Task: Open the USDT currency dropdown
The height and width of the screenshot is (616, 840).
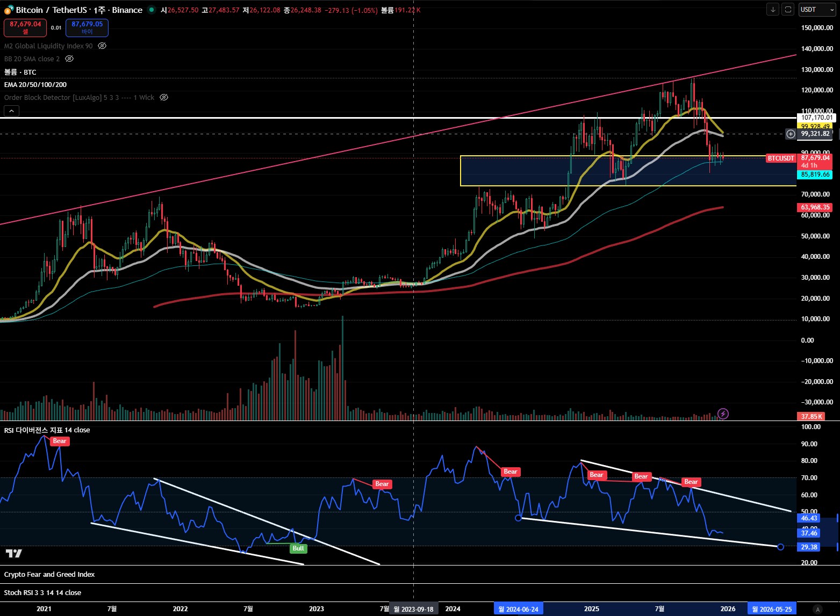Action: point(816,10)
